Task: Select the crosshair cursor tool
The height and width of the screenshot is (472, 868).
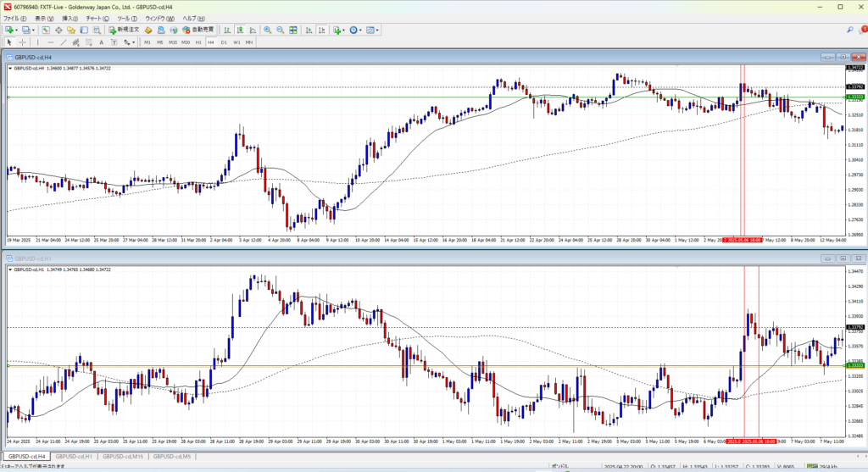Action: (x=23, y=42)
